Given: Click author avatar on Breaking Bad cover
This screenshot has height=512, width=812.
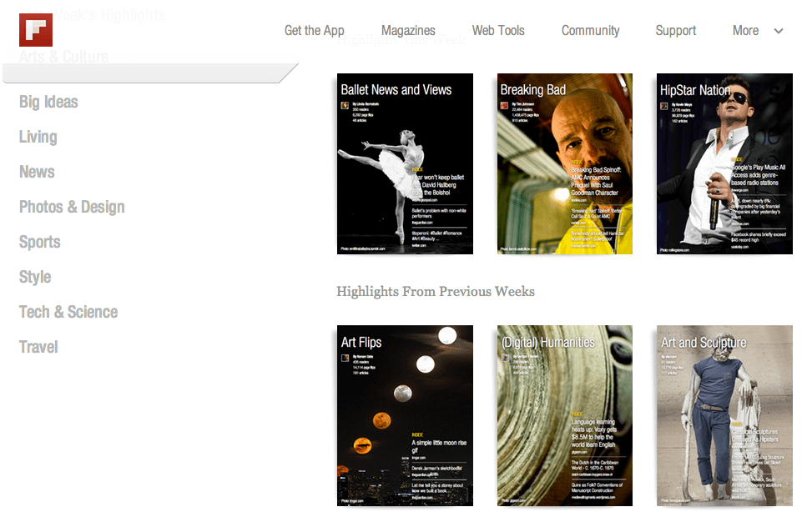Looking at the screenshot, I should click(x=504, y=106).
